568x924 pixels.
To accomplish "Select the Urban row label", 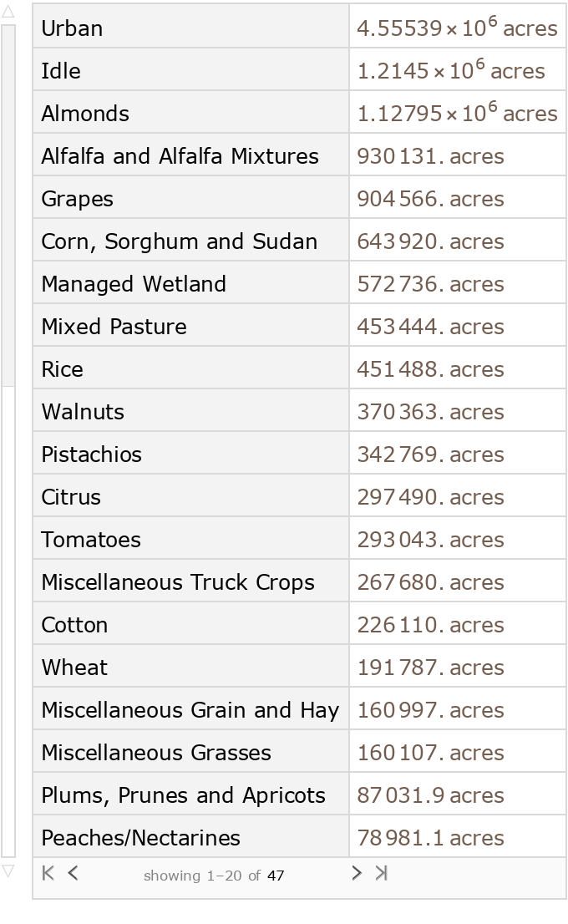I will [72, 28].
